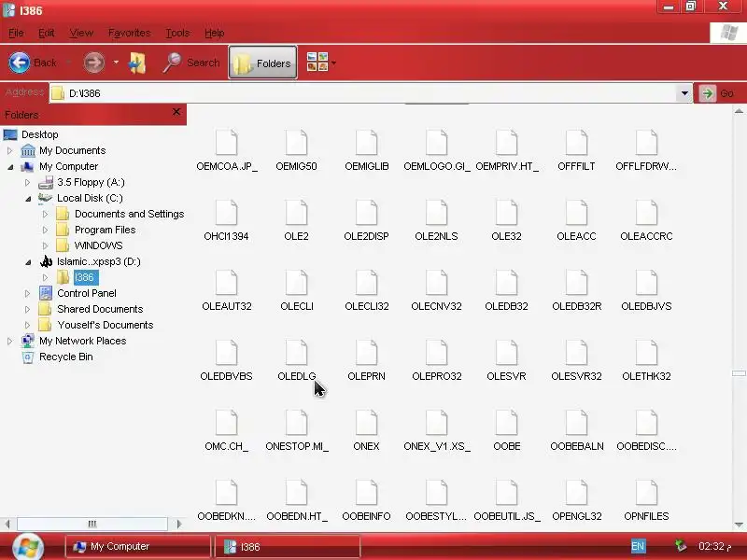Select the OOBE file icon
The image size is (747, 560).
506,422
